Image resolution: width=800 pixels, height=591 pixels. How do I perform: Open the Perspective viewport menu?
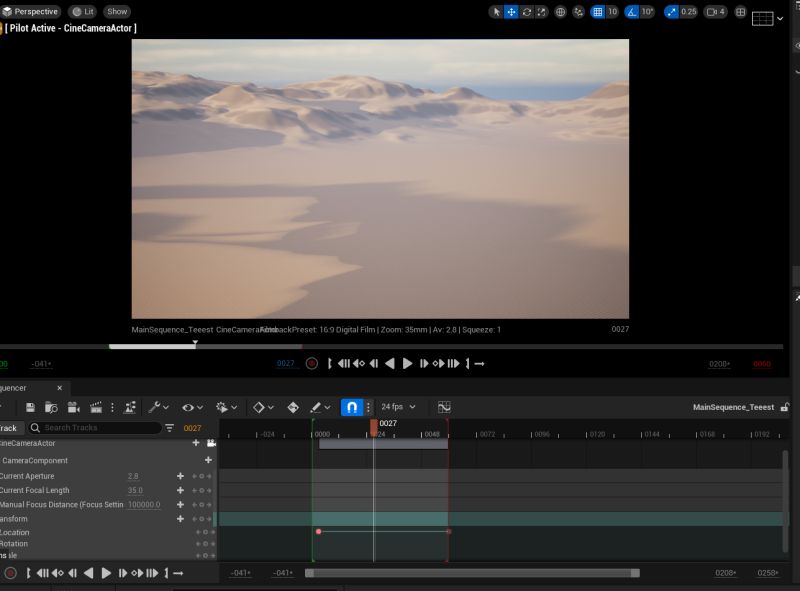30,11
